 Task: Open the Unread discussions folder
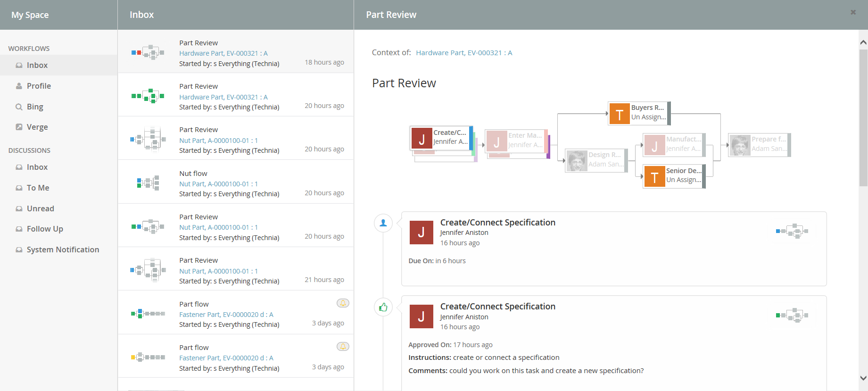40,208
